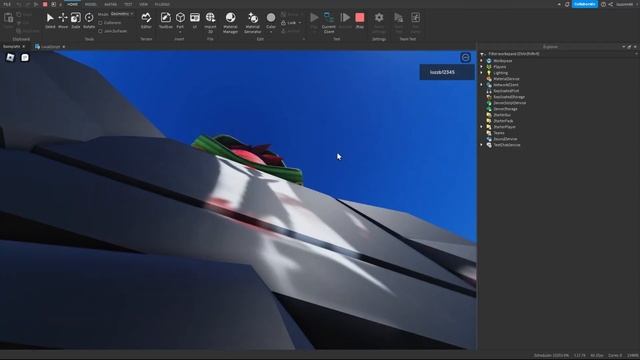
Task: Expand the Lighting tree node
Action: click(x=482, y=73)
